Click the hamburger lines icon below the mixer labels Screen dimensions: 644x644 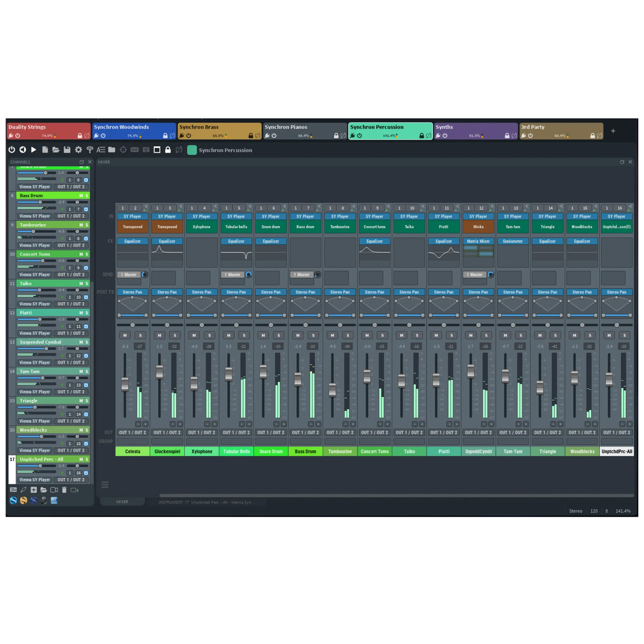click(x=105, y=485)
